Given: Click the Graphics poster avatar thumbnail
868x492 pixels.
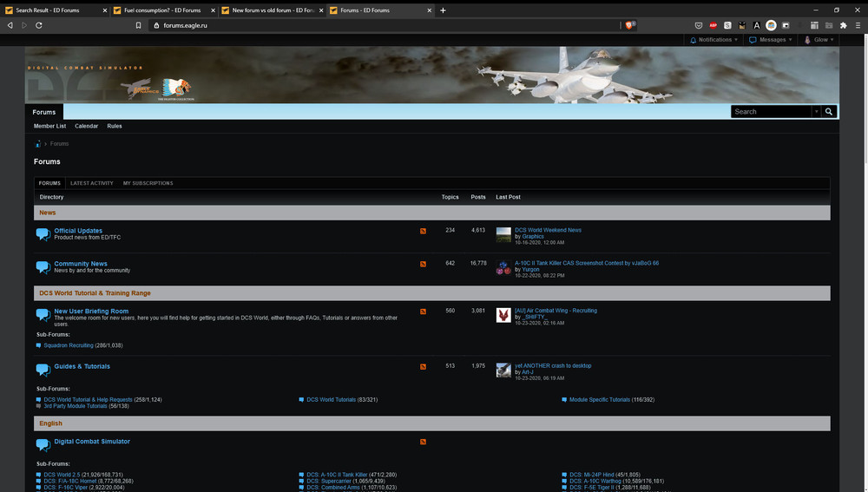Looking at the screenshot, I should click(503, 234).
